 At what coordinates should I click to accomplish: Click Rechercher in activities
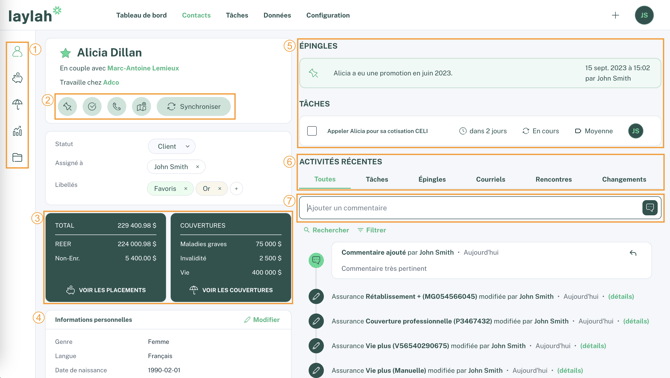326,230
